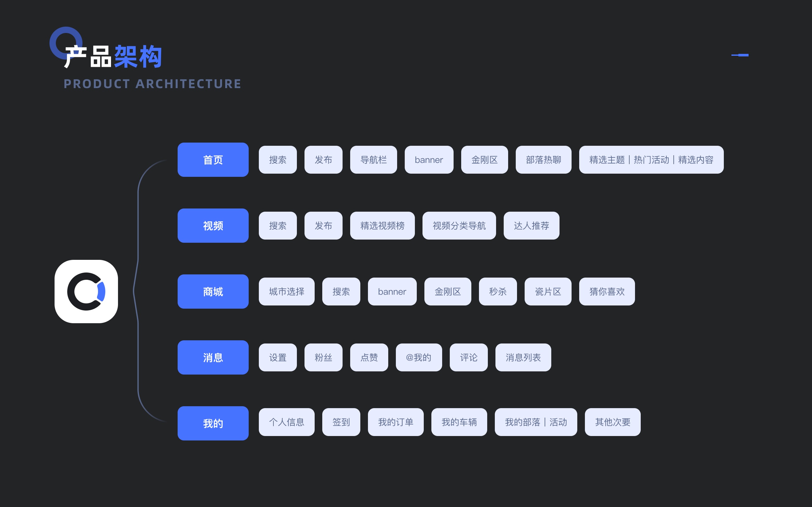Select the 首页 category block
The height and width of the screenshot is (507, 812).
(213, 160)
